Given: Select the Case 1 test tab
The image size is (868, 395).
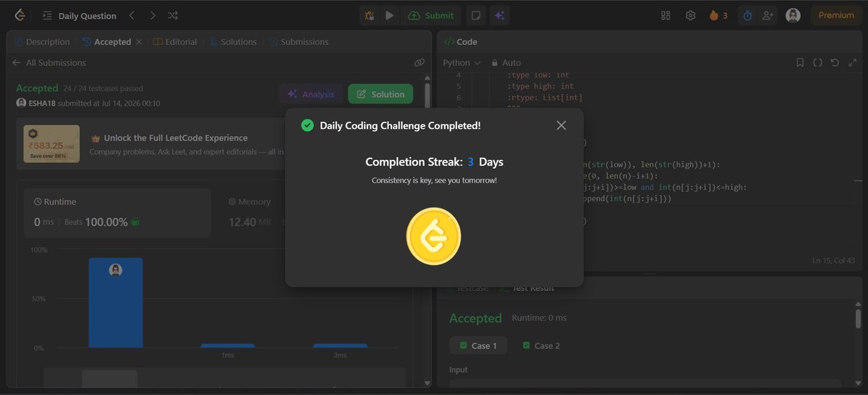Looking at the screenshot, I should point(478,346).
